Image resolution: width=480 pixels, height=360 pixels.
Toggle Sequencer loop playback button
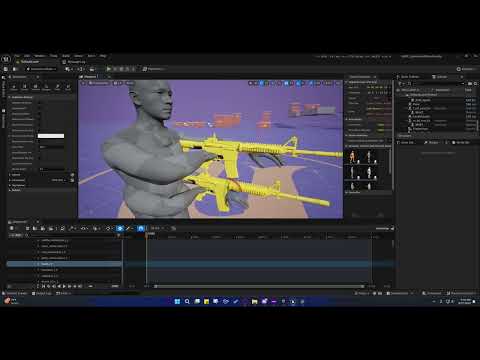tap(90, 286)
